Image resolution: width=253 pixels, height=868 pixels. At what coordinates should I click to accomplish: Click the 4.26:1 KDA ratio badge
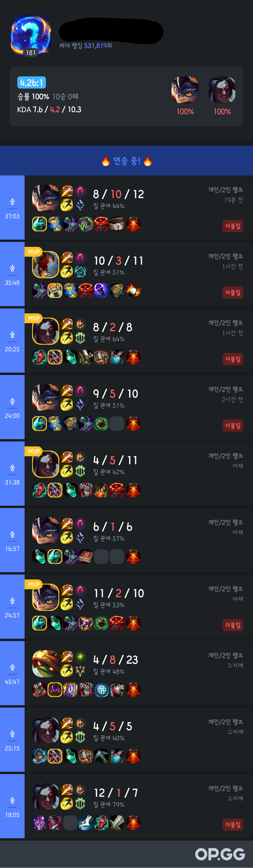point(31,83)
